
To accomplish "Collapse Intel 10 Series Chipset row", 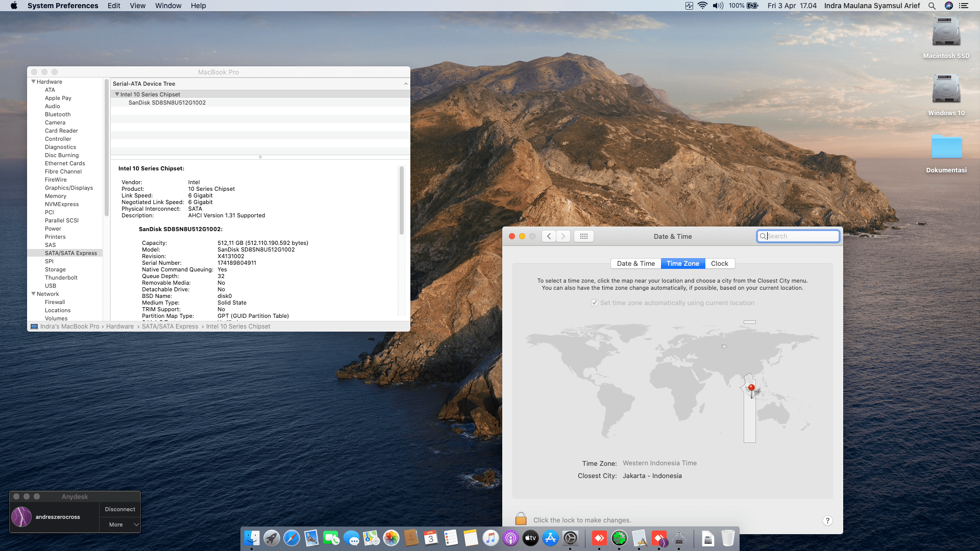I will (117, 94).
